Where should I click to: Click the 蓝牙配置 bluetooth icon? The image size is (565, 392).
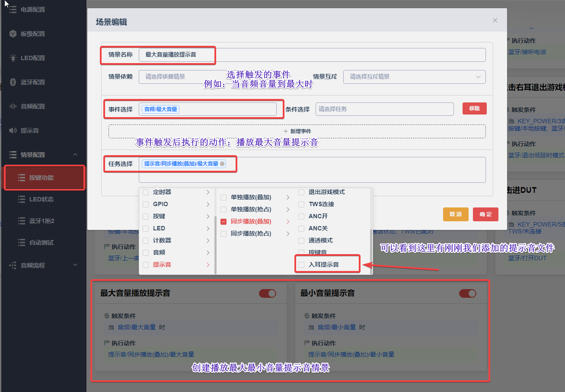(x=13, y=82)
